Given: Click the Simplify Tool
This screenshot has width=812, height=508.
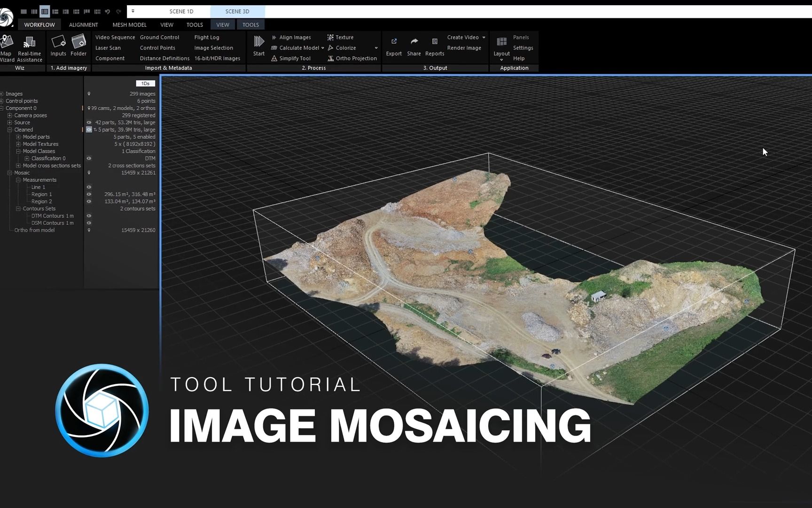Looking at the screenshot, I should coord(292,58).
